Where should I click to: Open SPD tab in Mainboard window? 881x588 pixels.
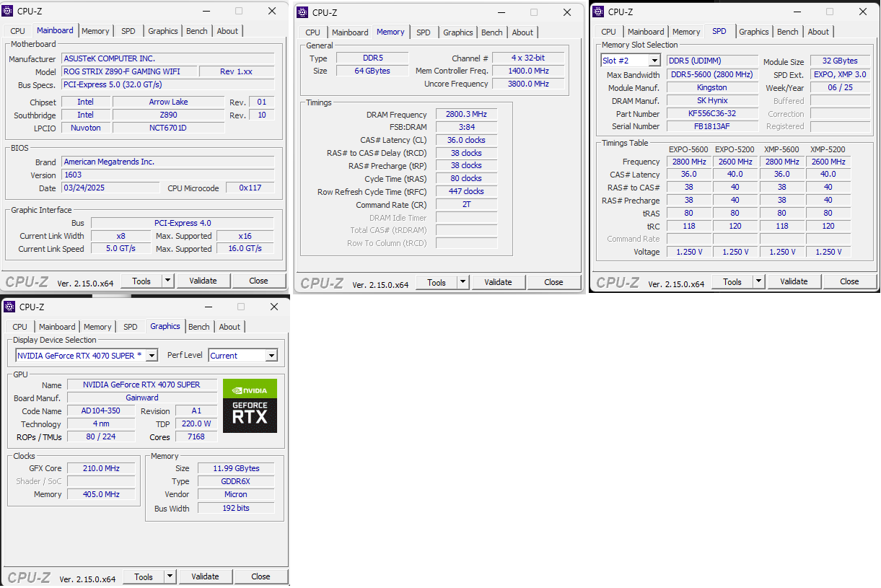(128, 31)
